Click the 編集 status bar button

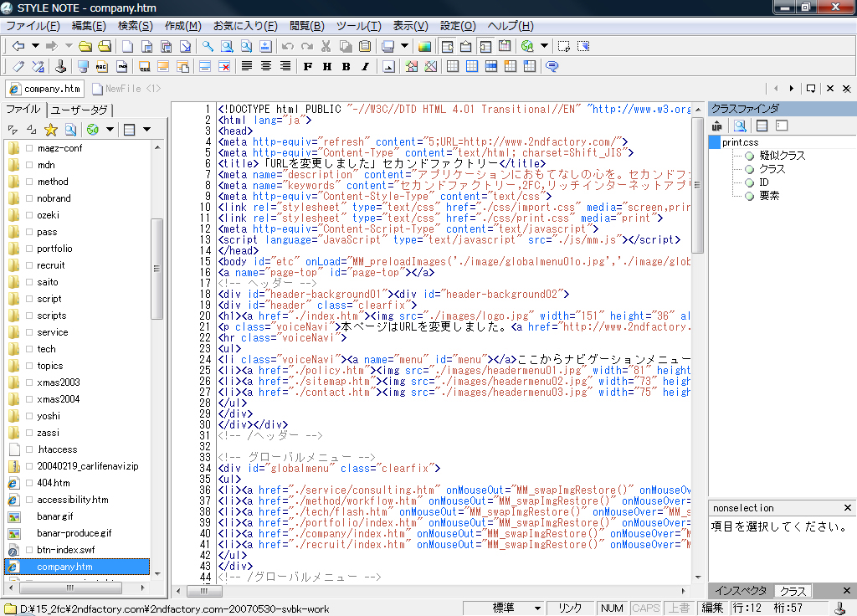tap(712, 608)
